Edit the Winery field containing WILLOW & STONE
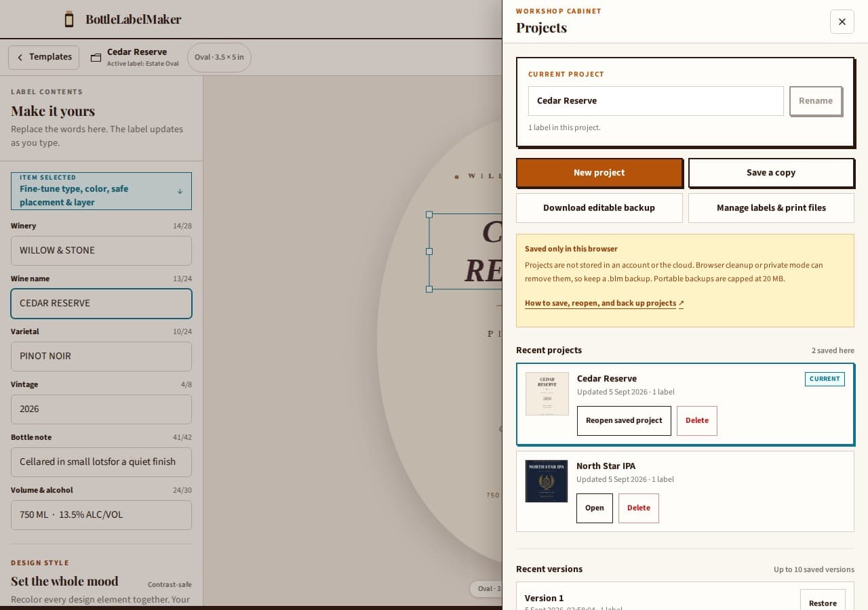Screen dimensions: 868x610 click(101, 251)
